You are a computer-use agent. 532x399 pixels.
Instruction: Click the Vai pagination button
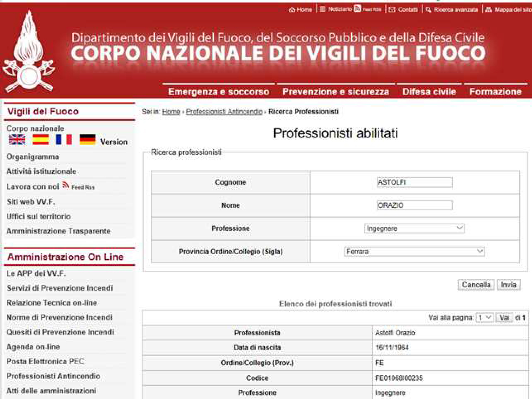click(x=504, y=318)
